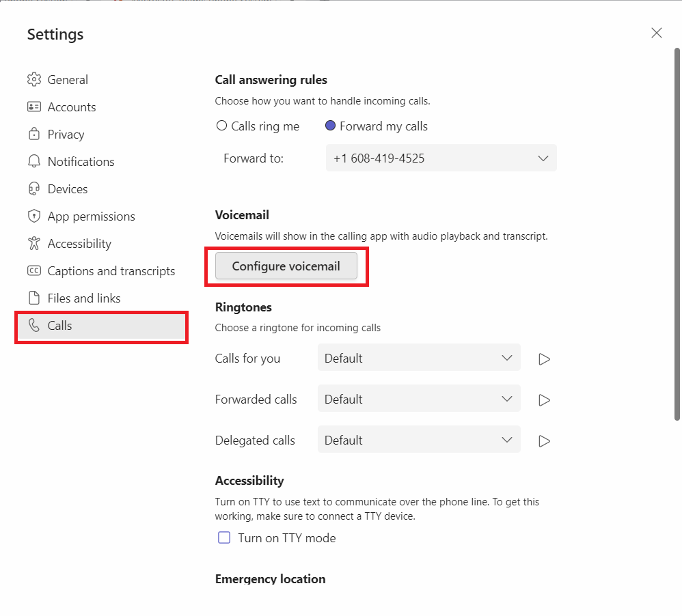Click the Privacy lock icon
Screen dimensions: 682x616
coord(34,134)
